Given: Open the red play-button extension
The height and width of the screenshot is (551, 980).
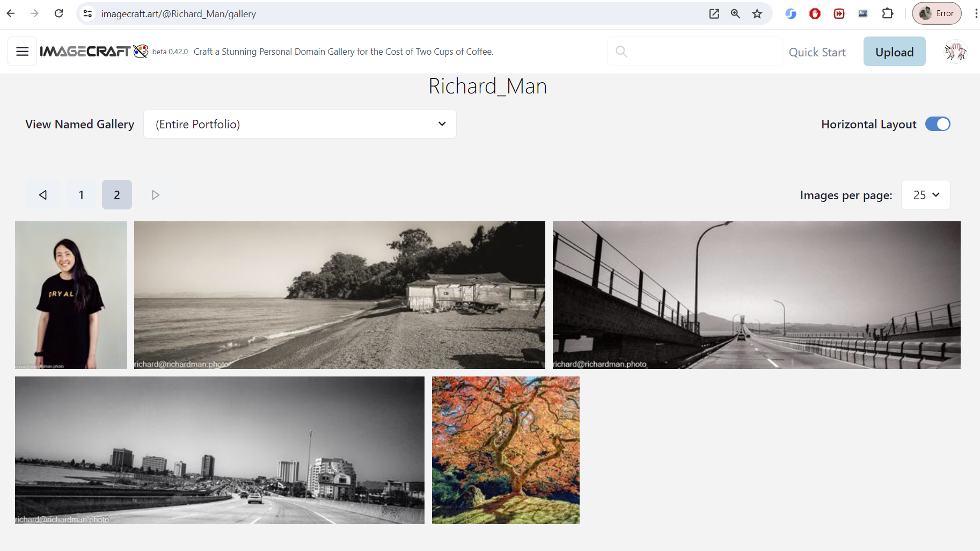Looking at the screenshot, I should click(x=839, y=14).
